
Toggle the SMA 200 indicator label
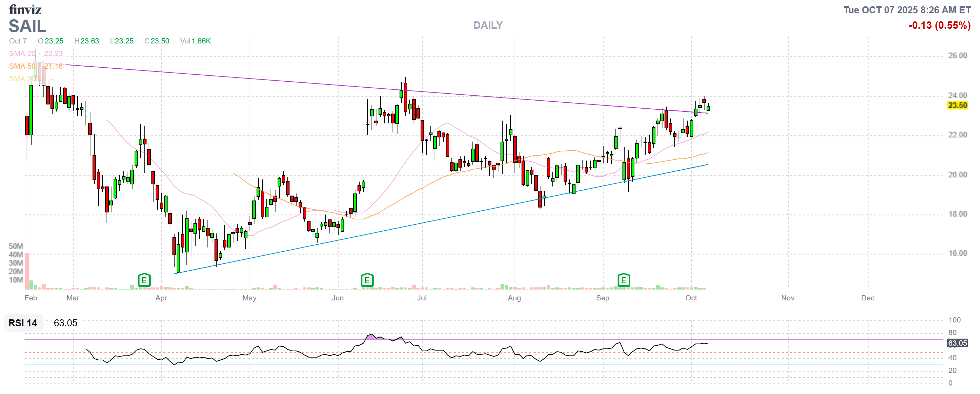(x=24, y=79)
